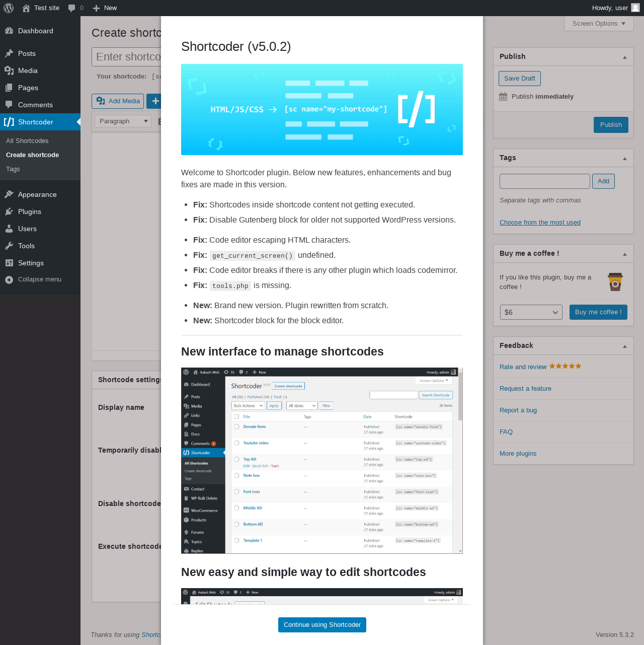
Task: Click the Save Draft button
Action: [x=519, y=79]
